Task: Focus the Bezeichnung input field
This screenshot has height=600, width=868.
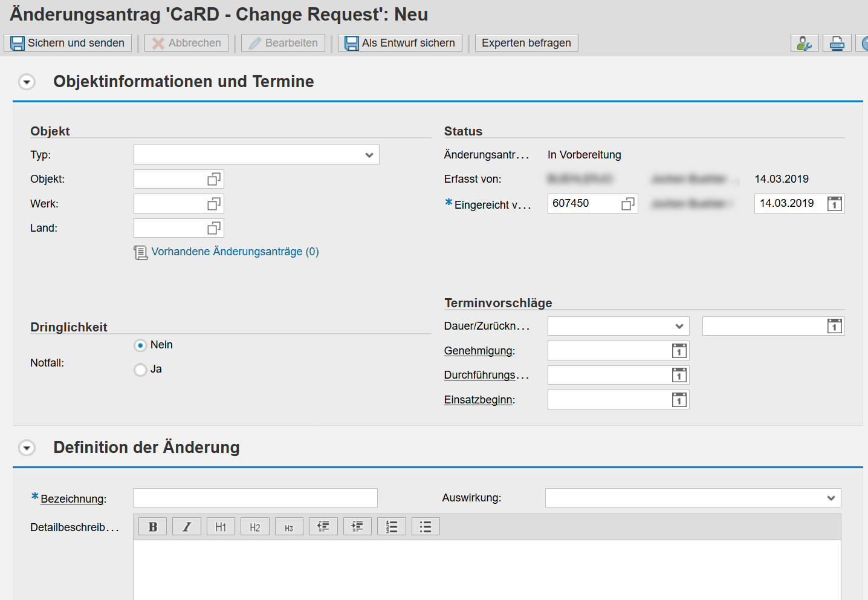Action: [x=255, y=498]
